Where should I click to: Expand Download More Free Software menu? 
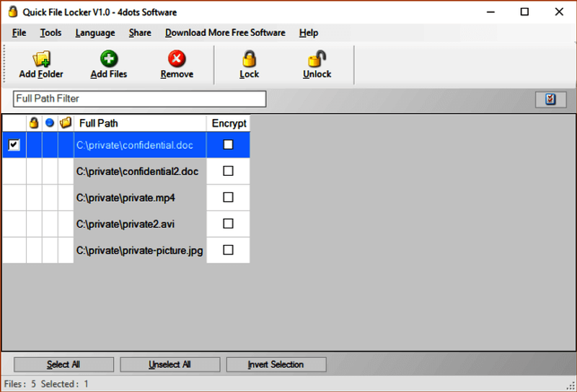[x=224, y=33]
